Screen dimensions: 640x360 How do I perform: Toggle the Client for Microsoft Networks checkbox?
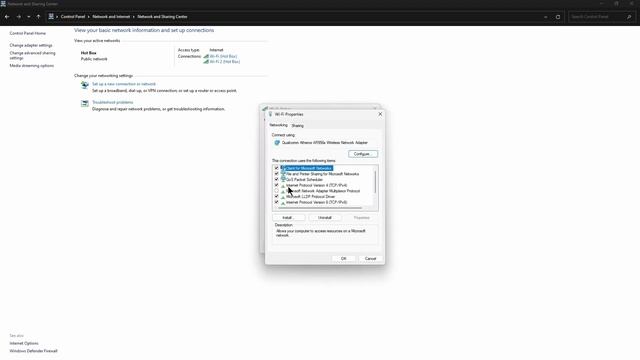pyautogui.click(x=276, y=168)
